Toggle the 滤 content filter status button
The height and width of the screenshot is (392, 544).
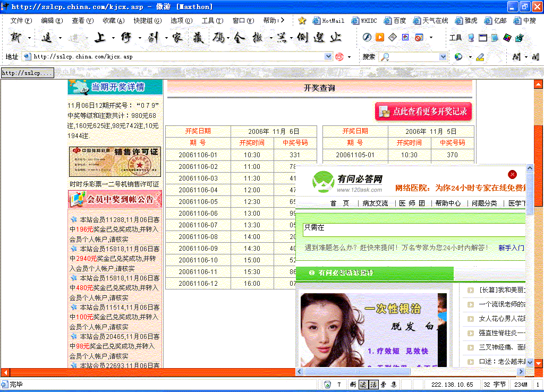(363, 385)
